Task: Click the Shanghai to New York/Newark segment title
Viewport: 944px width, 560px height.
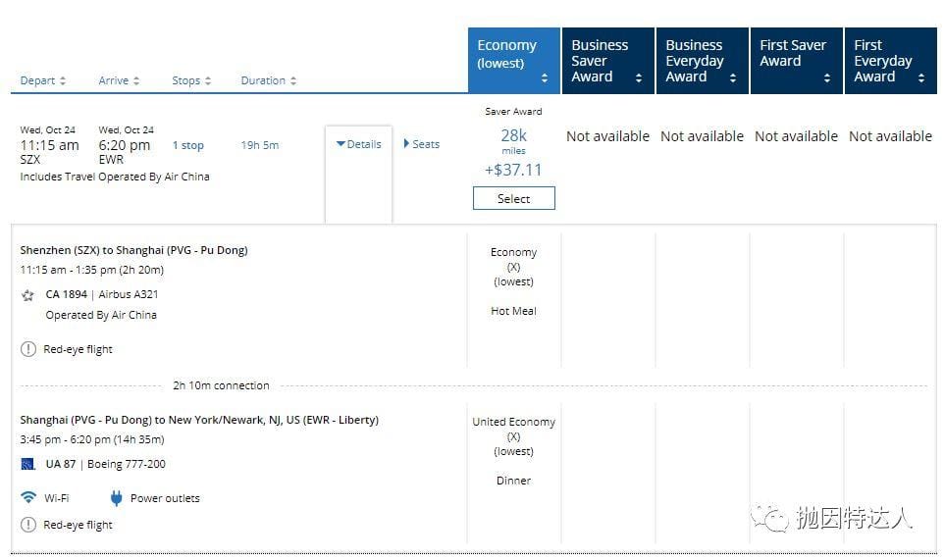Action: [x=199, y=420]
